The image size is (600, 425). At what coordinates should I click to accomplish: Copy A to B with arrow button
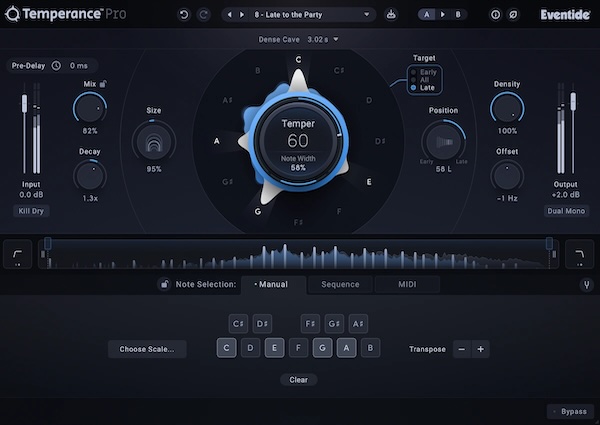(443, 15)
